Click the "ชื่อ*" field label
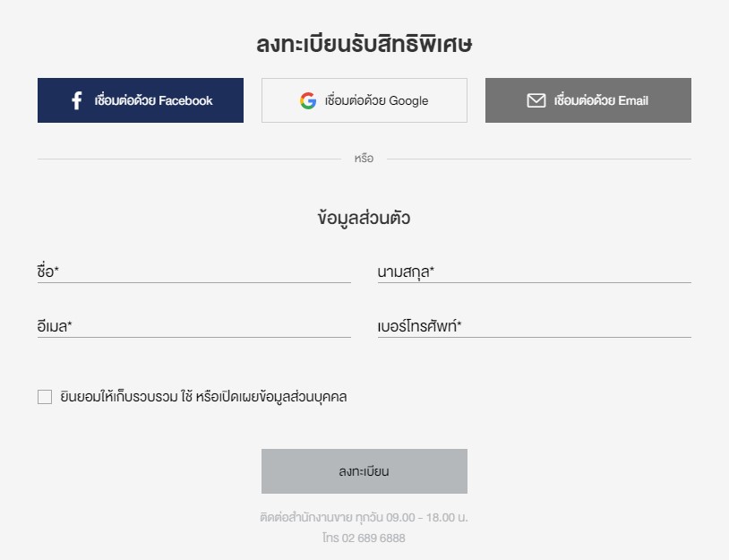The height and width of the screenshot is (560, 729). [x=48, y=271]
